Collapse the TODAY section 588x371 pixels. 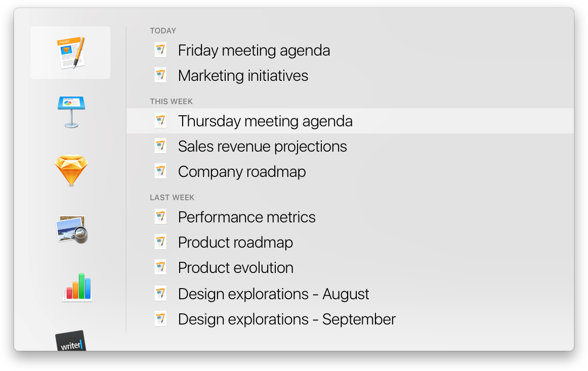[163, 31]
